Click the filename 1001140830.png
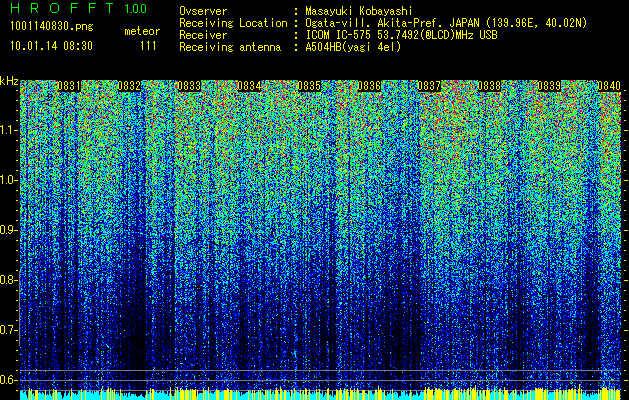629x400 pixels. [52, 27]
